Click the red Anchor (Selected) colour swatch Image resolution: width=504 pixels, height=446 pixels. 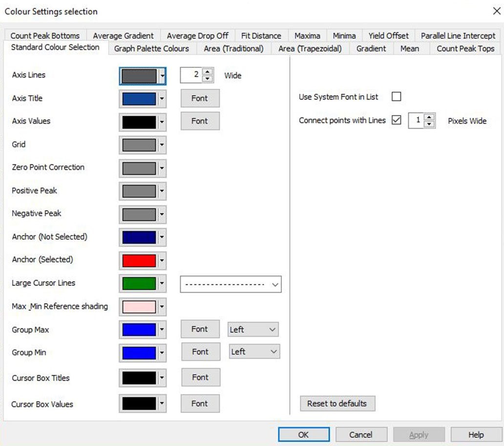[139, 260]
